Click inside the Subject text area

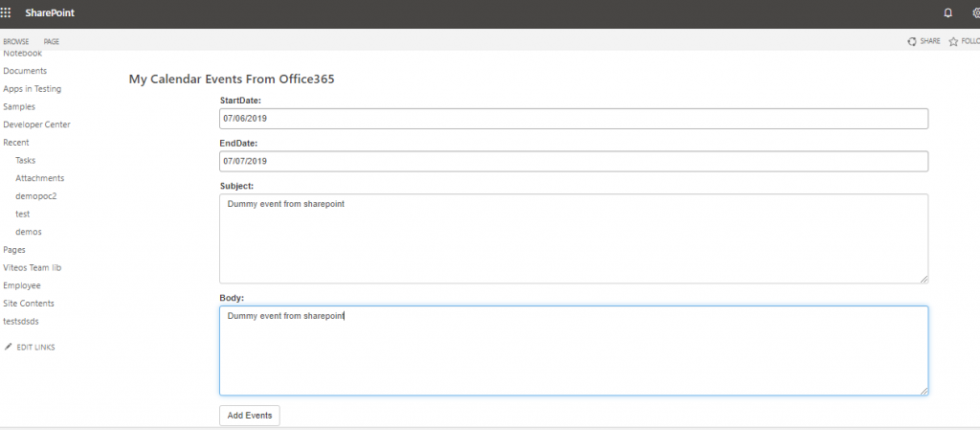pos(574,238)
